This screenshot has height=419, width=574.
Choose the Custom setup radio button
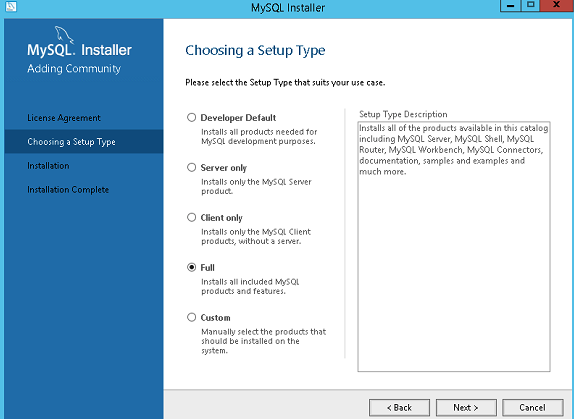coord(191,317)
